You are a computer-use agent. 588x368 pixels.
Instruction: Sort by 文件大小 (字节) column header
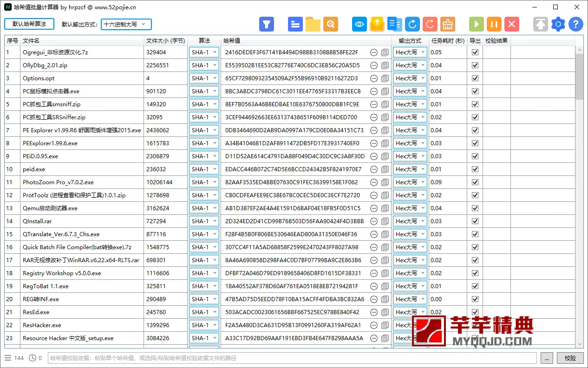coord(166,41)
